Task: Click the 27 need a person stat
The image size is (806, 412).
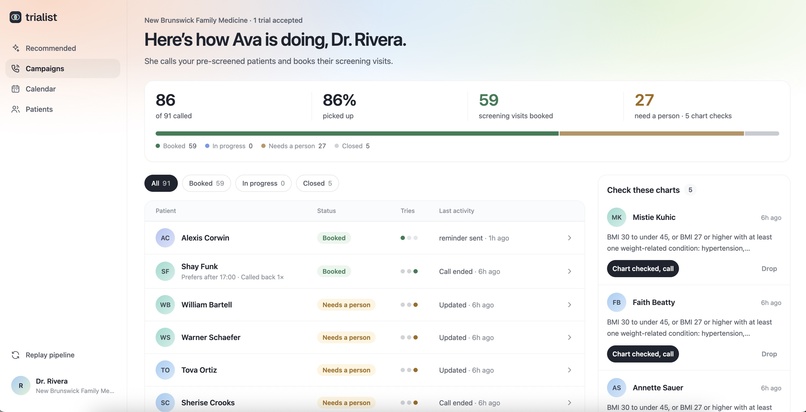Action: [683, 106]
